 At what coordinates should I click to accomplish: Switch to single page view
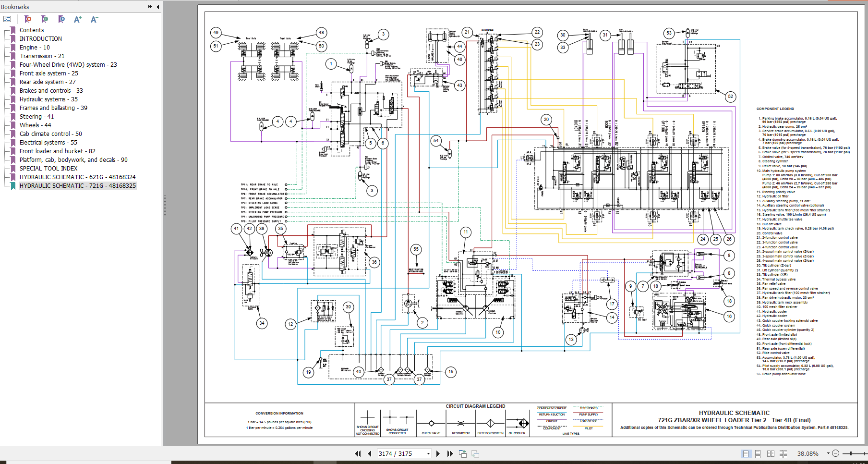coord(746,453)
